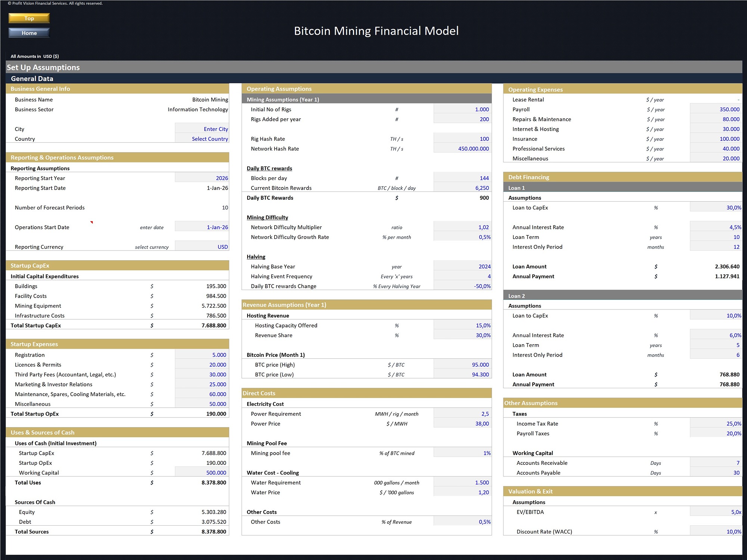This screenshot has width=747, height=560.
Task: Click the Home navigation button
Action: pyautogui.click(x=29, y=33)
